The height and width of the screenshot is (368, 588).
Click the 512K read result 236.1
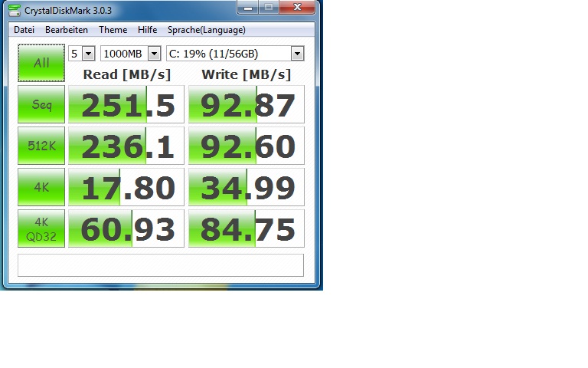[x=126, y=146]
